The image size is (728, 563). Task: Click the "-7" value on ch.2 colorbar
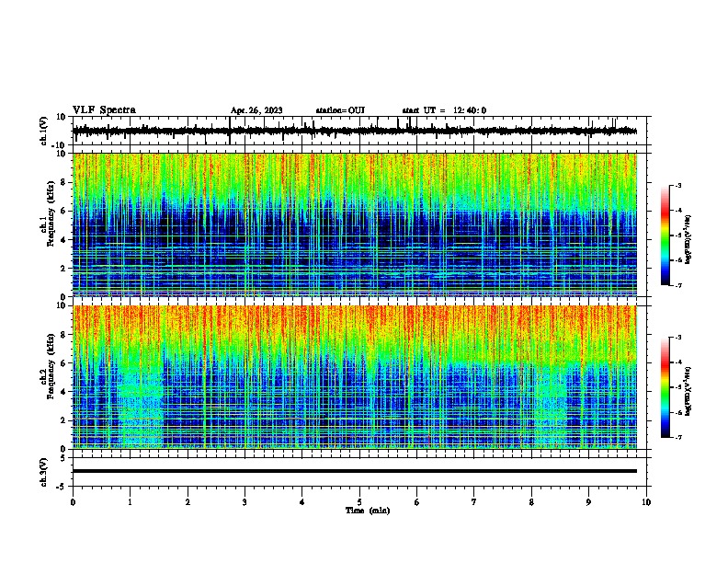677,437
